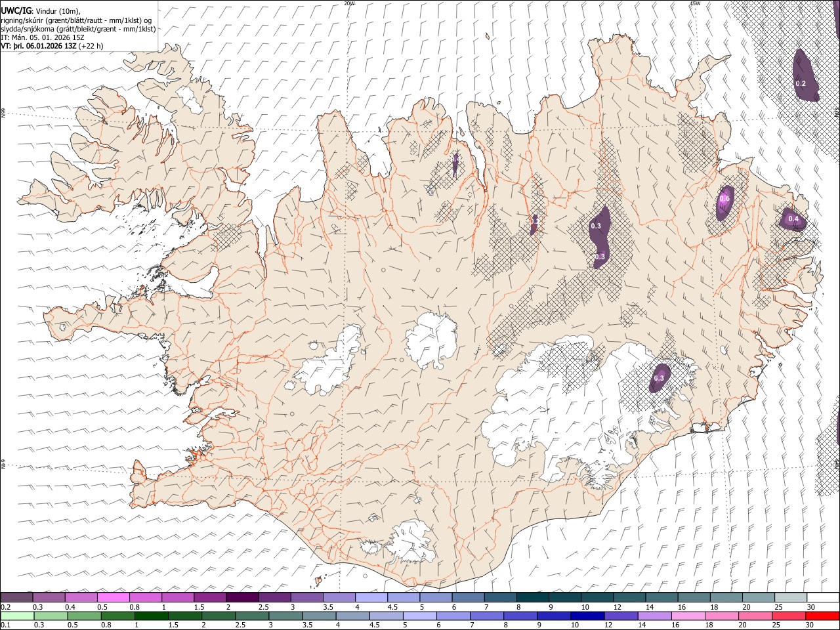Click the 0.6 precipitation cell label in east Iceland

tap(724, 198)
